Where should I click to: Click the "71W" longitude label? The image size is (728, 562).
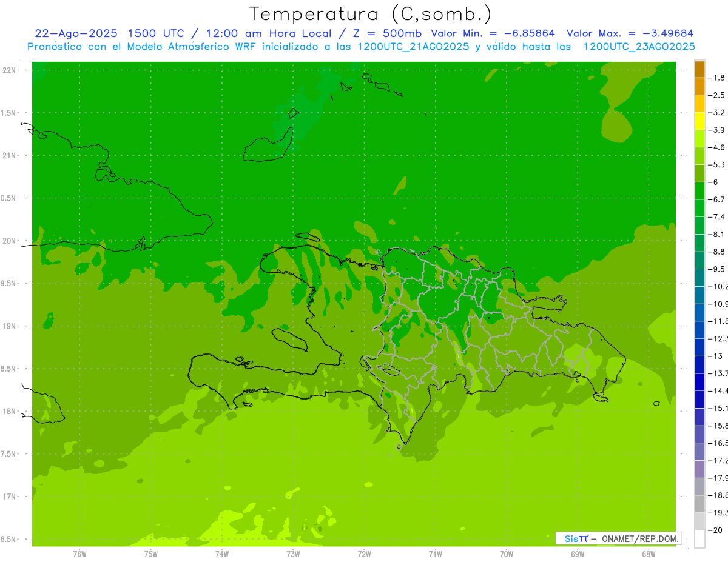[x=435, y=554]
